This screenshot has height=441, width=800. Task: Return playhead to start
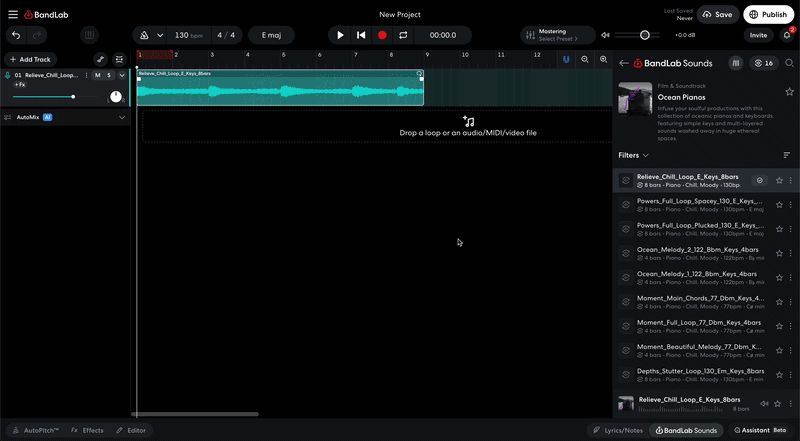(361, 35)
